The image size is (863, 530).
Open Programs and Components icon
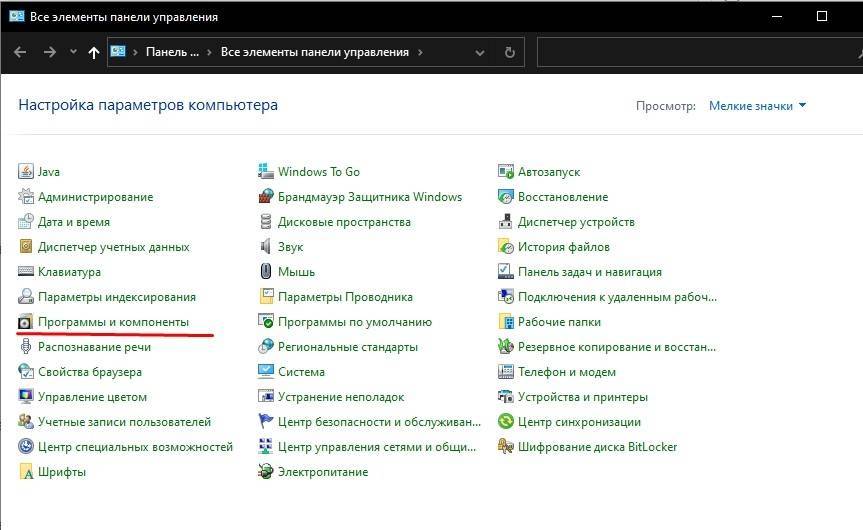[x=26, y=322]
